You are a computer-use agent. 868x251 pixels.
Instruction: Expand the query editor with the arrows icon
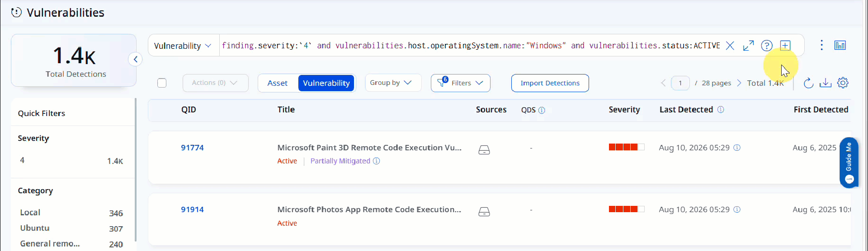(748, 46)
